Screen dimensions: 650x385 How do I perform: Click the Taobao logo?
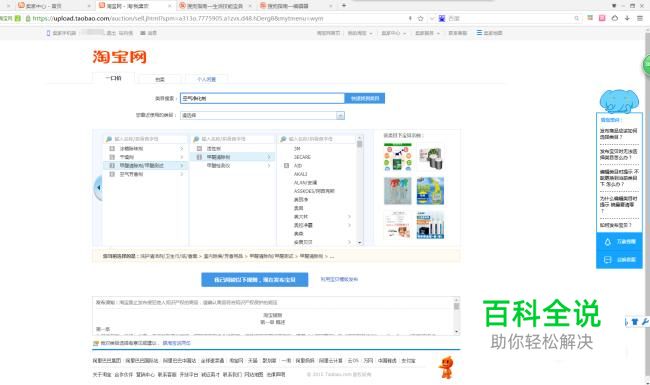pos(119,57)
